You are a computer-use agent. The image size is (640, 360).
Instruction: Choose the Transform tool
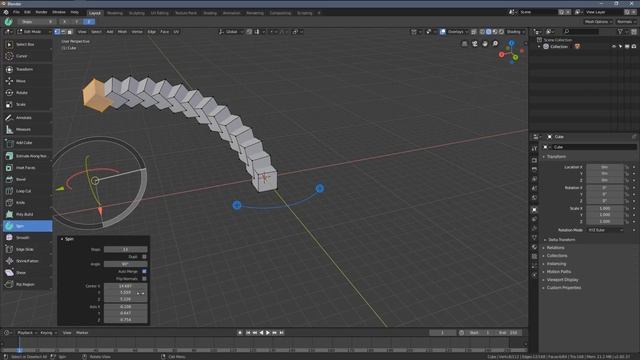pos(27,69)
